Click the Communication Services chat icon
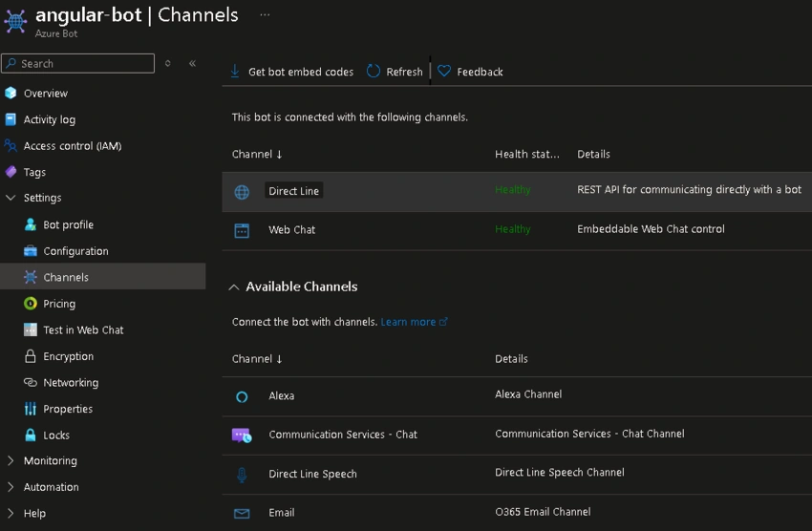 (x=242, y=435)
